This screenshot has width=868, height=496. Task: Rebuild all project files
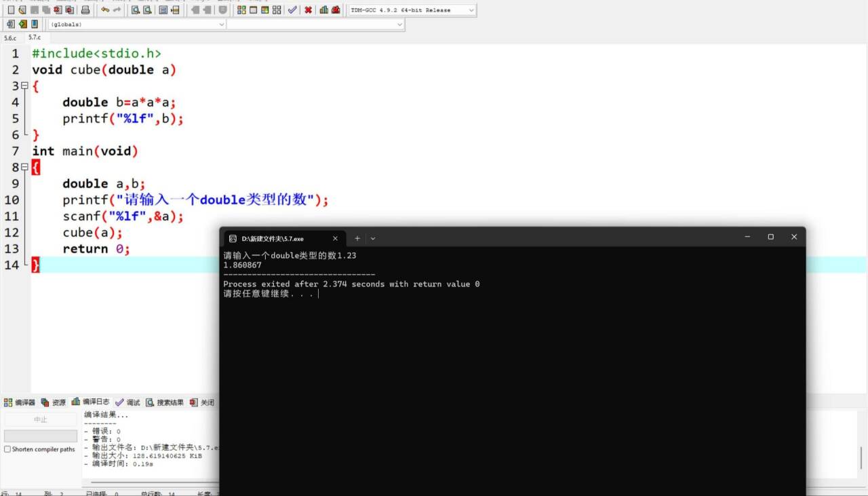tap(277, 10)
